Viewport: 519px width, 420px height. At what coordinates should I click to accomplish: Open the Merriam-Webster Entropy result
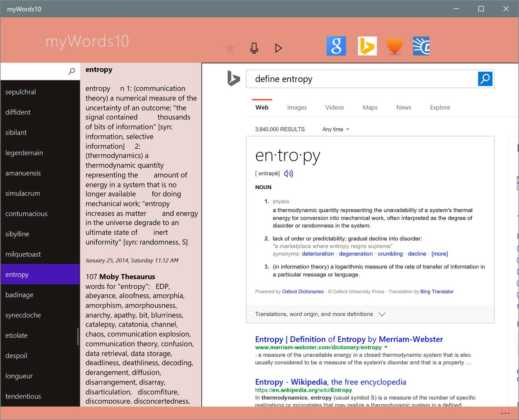point(349,339)
